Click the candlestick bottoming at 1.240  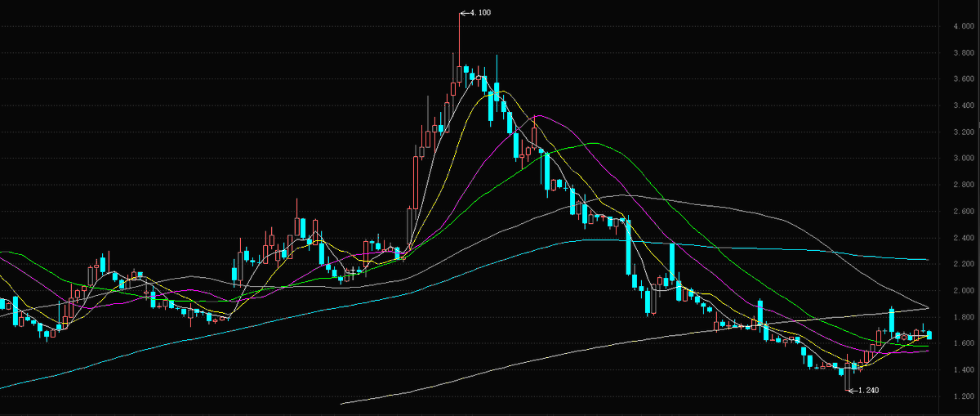pyautogui.click(x=848, y=373)
